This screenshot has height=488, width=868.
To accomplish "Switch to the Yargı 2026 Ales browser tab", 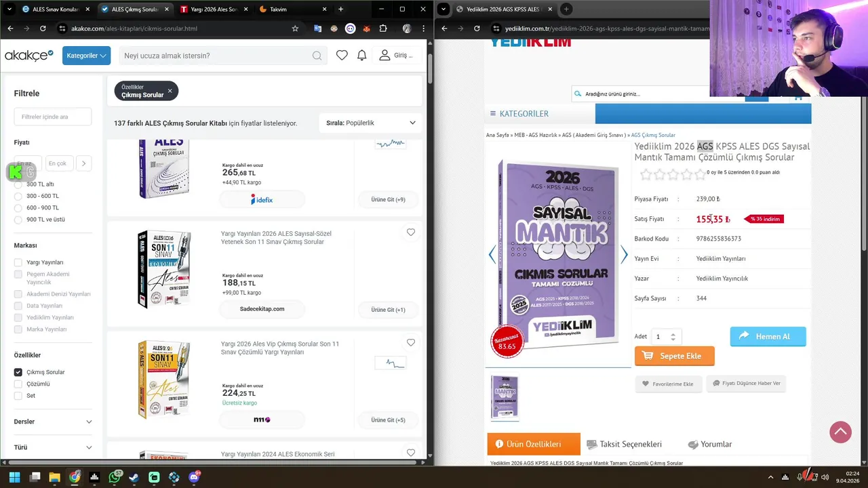I will (x=214, y=9).
